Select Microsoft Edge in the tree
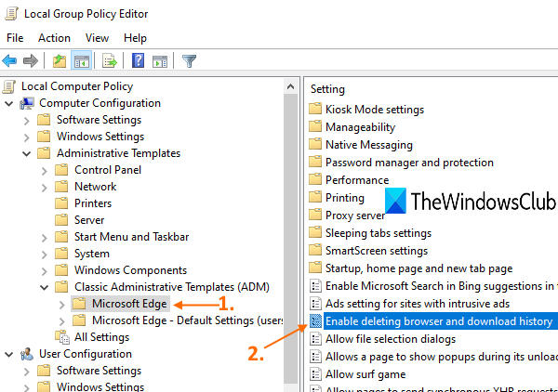Viewport: 558px width, 392px height. (129, 304)
